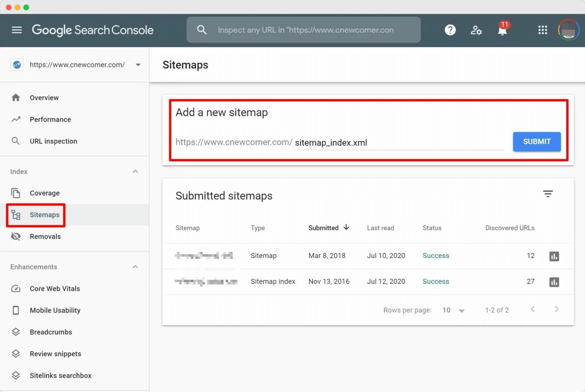Sort by the Sitemap column header
This screenshot has width=585, height=392.
pos(187,228)
